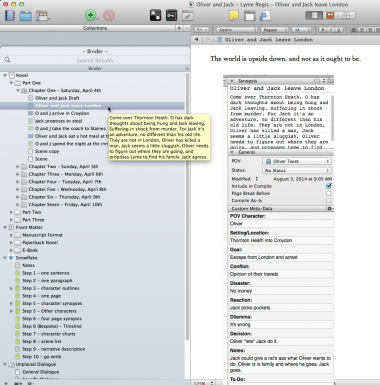Toggle italic formatting
Image resolution: width=380 pixels, height=385 pixels.
pos(331,30)
